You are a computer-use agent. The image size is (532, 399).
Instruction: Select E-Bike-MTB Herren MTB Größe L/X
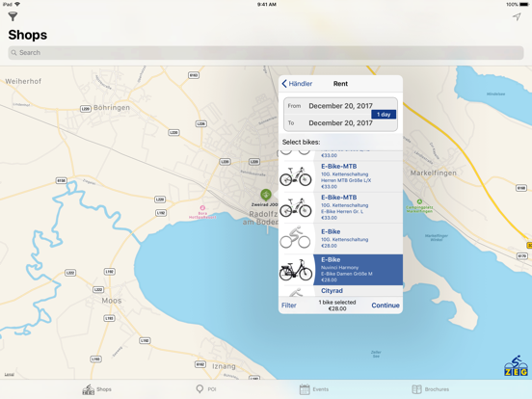pos(340,176)
